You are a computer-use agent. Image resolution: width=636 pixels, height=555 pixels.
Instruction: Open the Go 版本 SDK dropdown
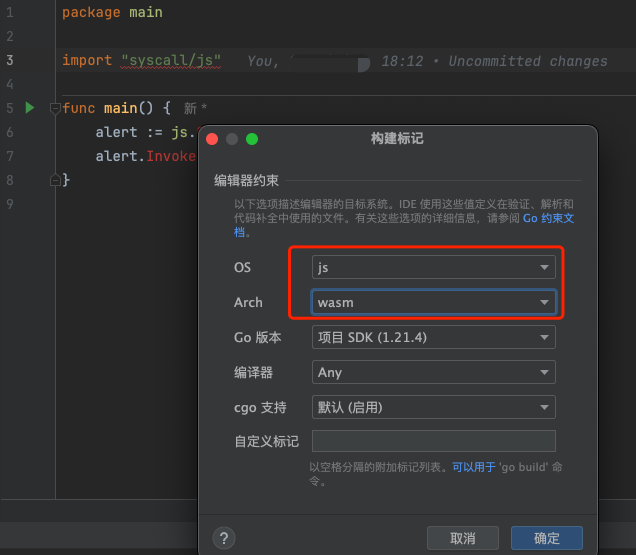point(433,337)
